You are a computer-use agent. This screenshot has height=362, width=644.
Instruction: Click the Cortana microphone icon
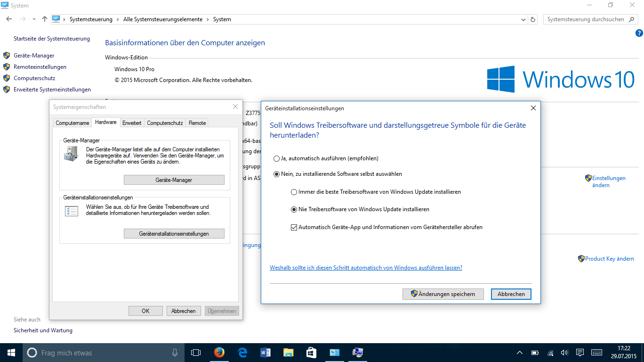tap(175, 353)
